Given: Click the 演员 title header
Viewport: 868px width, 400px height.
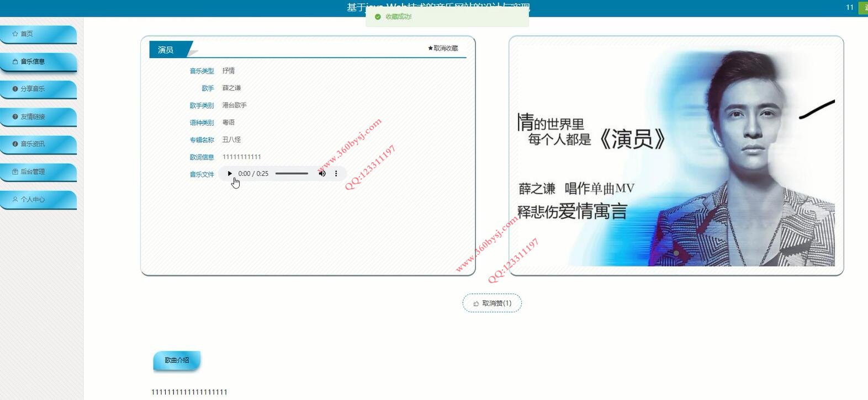Looking at the screenshot, I should [x=166, y=50].
